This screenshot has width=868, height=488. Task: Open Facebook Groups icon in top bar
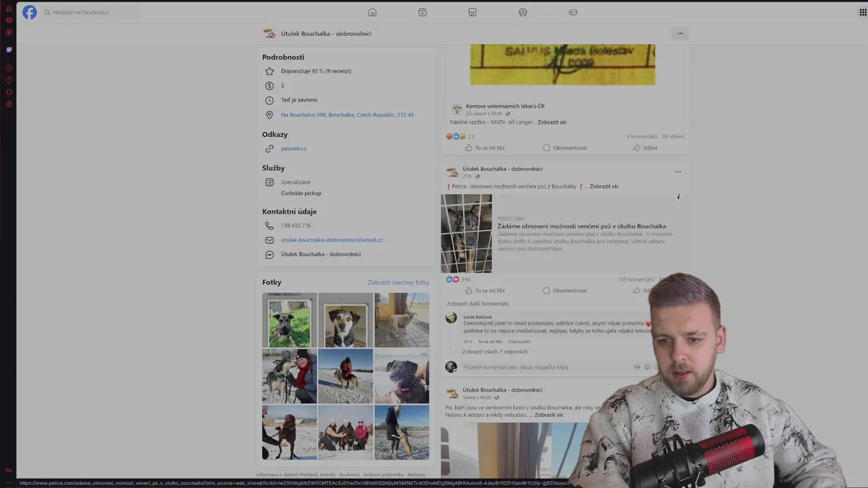coord(523,12)
